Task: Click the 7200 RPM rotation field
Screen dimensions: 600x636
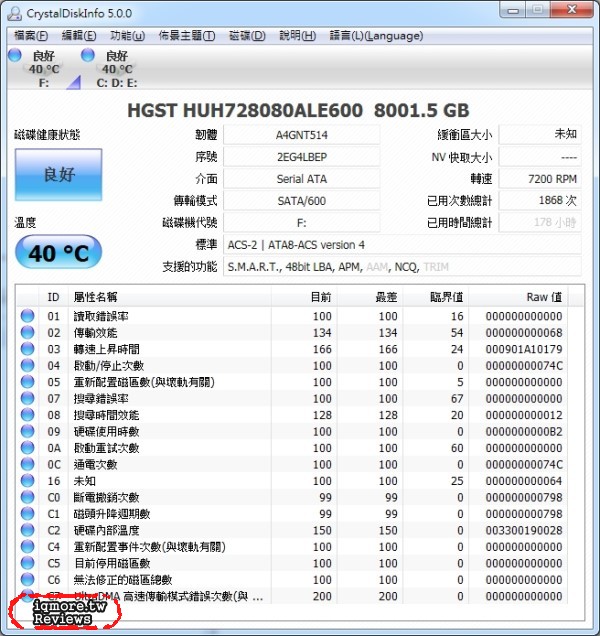Action: pyautogui.click(x=540, y=178)
